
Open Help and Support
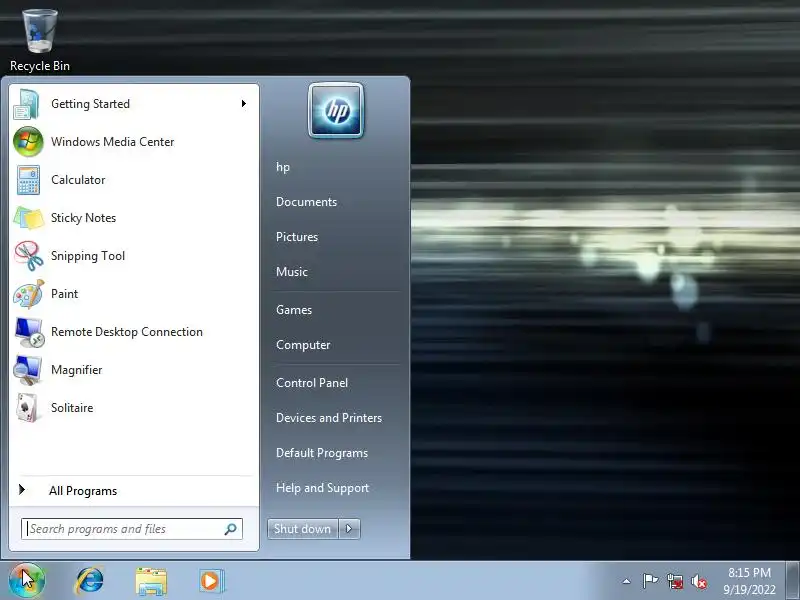322,488
